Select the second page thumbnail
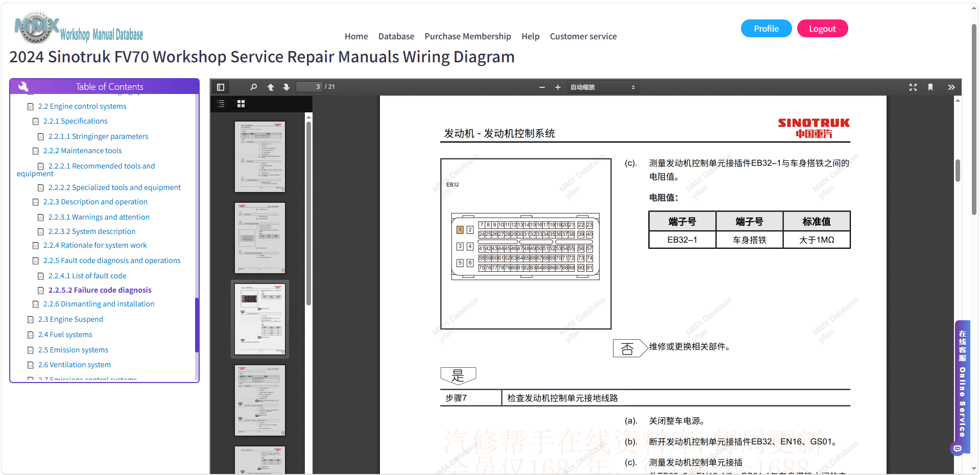 (x=260, y=238)
